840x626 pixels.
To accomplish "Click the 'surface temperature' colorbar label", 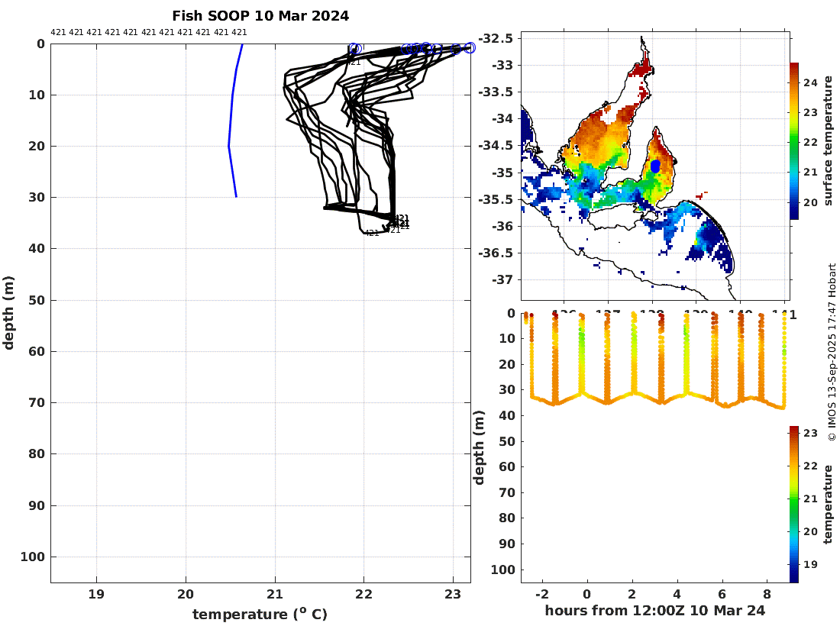I will pyautogui.click(x=829, y=140).
